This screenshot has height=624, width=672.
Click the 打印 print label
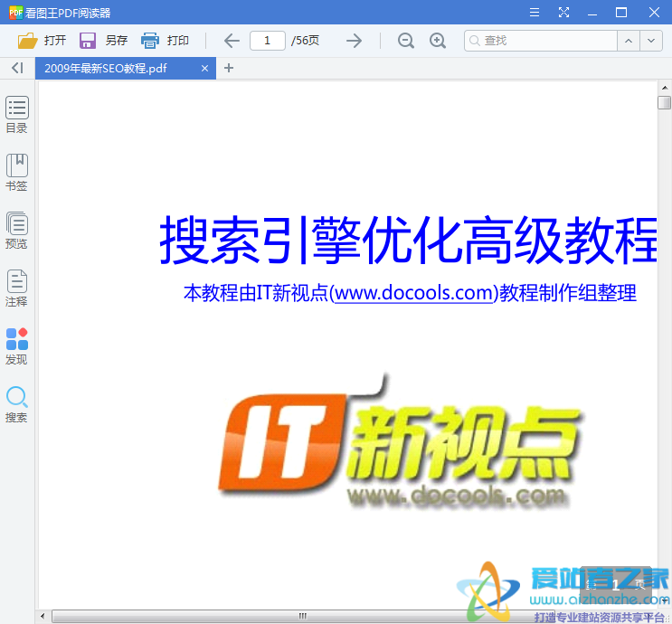click(178, 41)
